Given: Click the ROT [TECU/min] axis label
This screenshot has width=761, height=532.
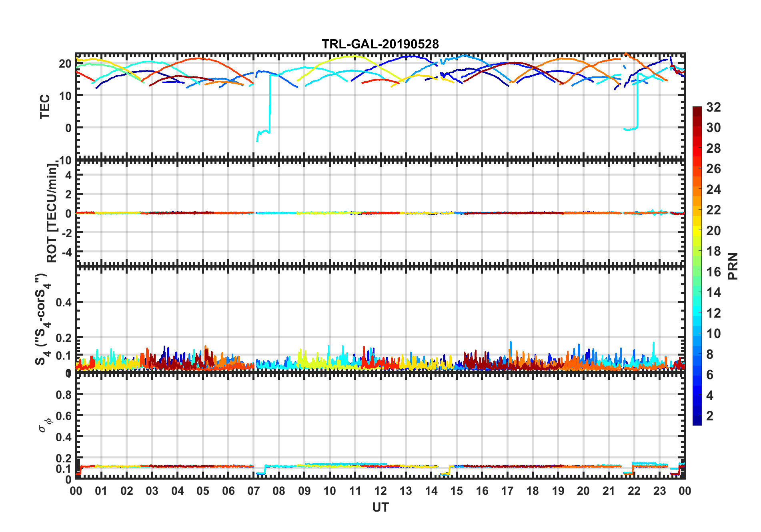Looking at the screenshot, I should pyautogui.click(x=52, y=212).
